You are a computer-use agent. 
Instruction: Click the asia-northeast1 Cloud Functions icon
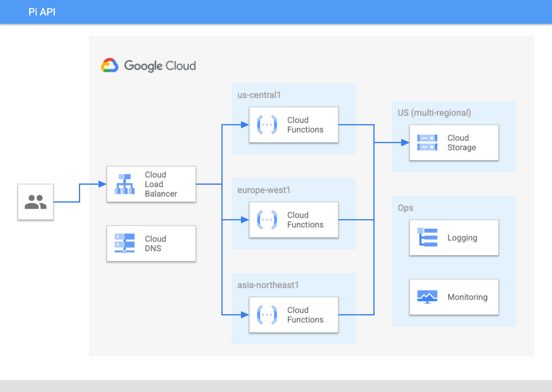click(x=267, y=315)
